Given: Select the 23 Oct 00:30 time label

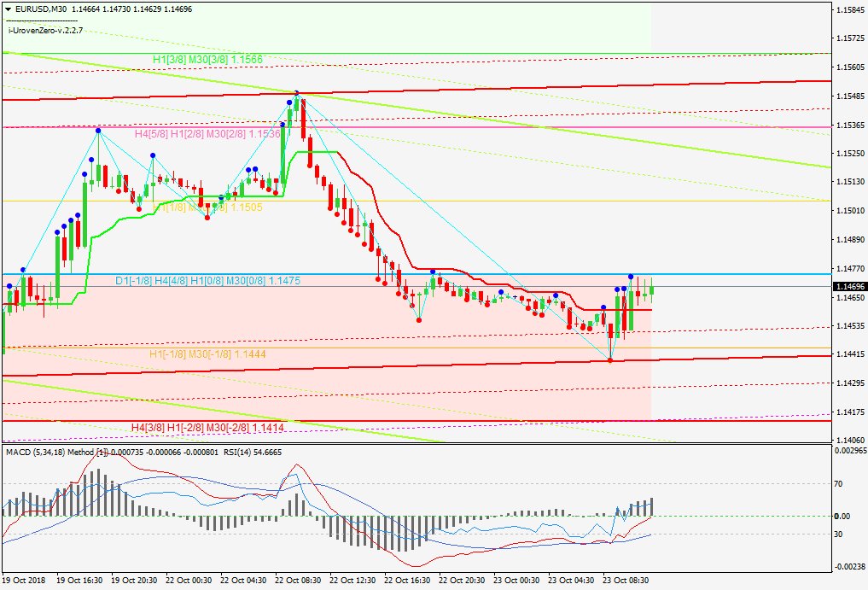Looking at the screenshot, I should click(x=516, y=581).
